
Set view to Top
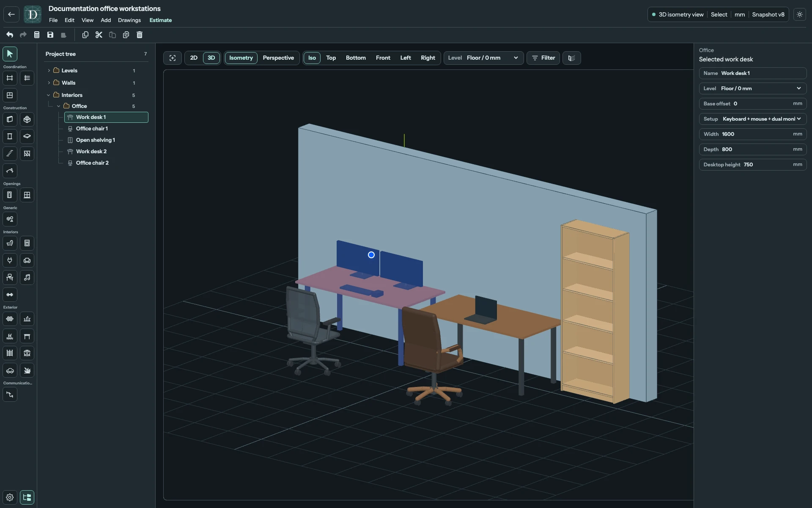click(331, 58)
